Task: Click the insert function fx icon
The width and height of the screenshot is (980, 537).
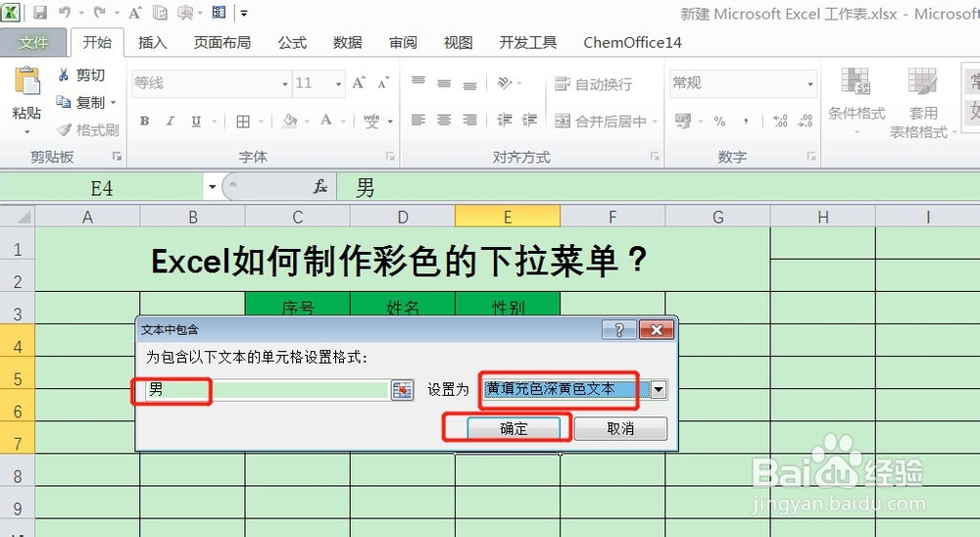Action: (320, 186)
